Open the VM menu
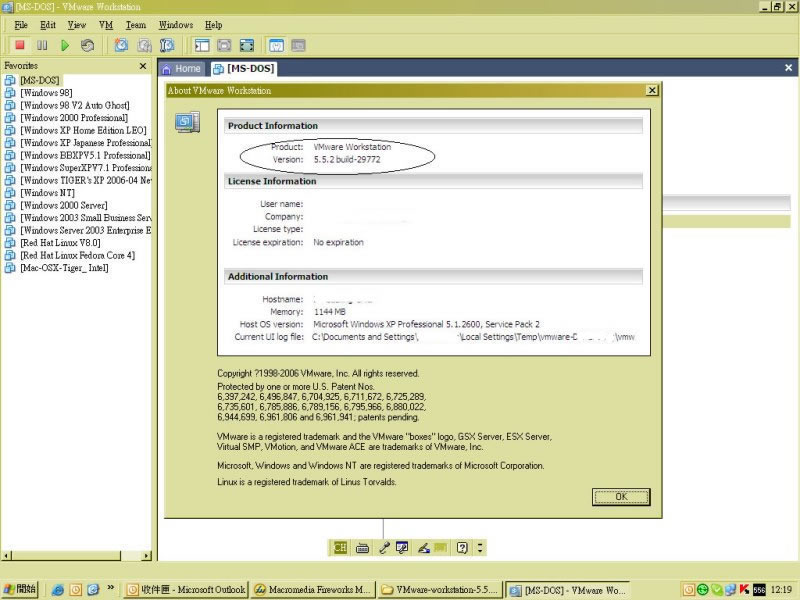800x600 pixels. point(106,24)
